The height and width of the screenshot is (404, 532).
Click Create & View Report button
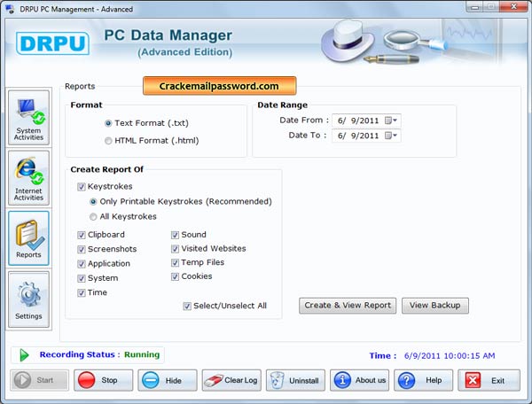point(348,306)
